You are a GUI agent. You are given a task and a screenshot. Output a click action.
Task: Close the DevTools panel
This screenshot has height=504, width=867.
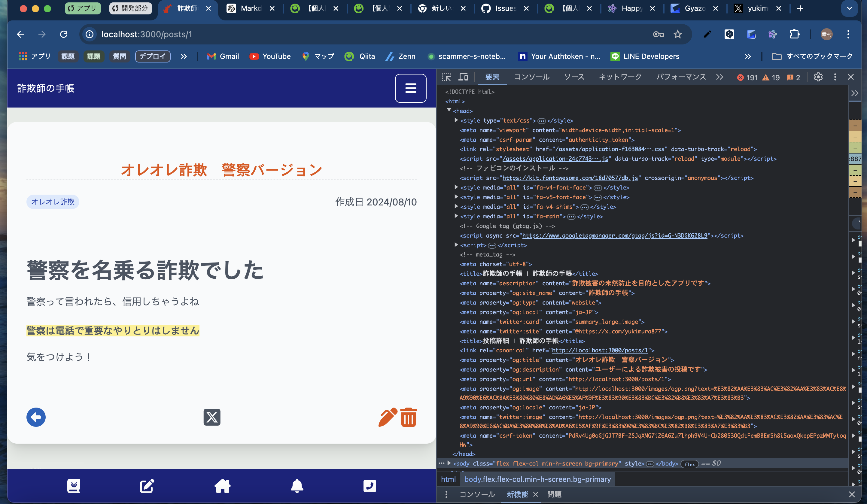click(851, 77)
